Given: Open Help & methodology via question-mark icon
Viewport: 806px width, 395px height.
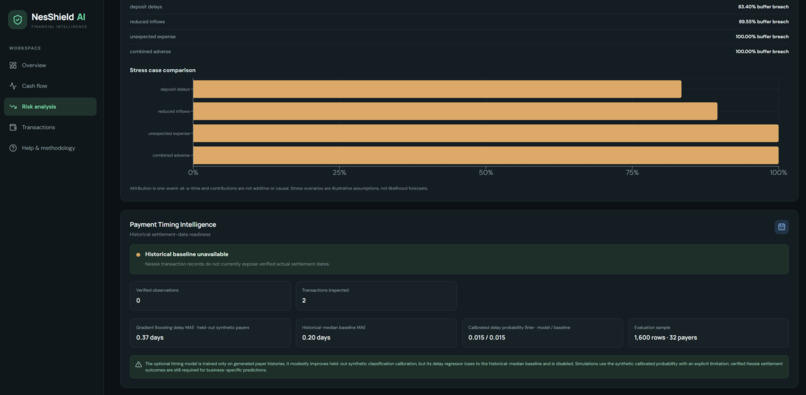Looking at the screenshot, I should [13, 148].
